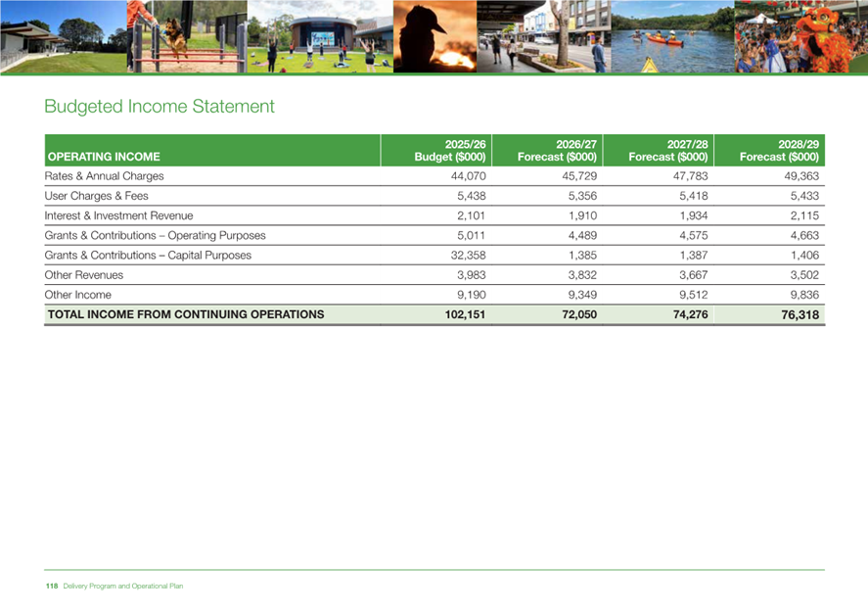The image size is (868, 613).
Task: Click the value 5,356 for User Charges
Action: pos(583,196)
